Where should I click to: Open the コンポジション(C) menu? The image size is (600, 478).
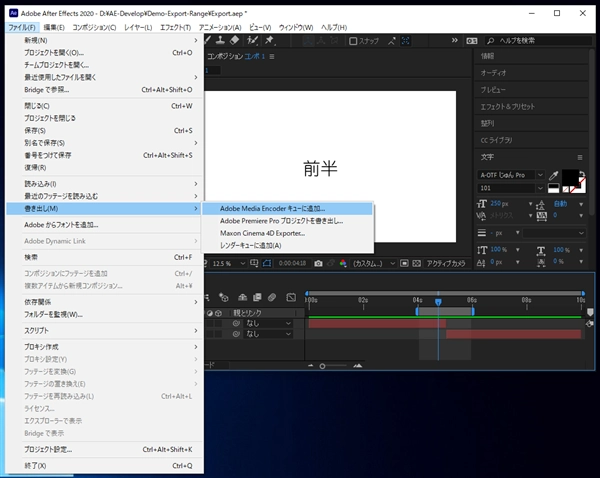pyautogui.click(x=94, y=28)
